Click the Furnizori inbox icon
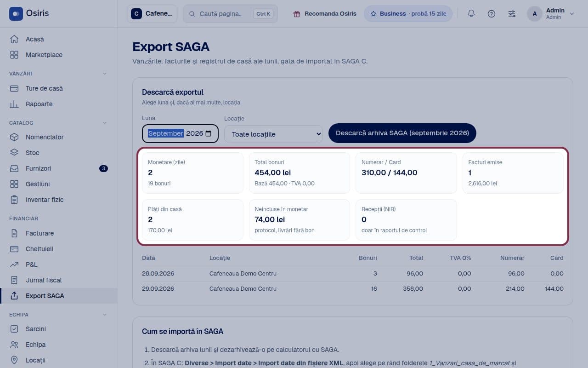Screen dimensions: 588x368 [x=14, y=168]
